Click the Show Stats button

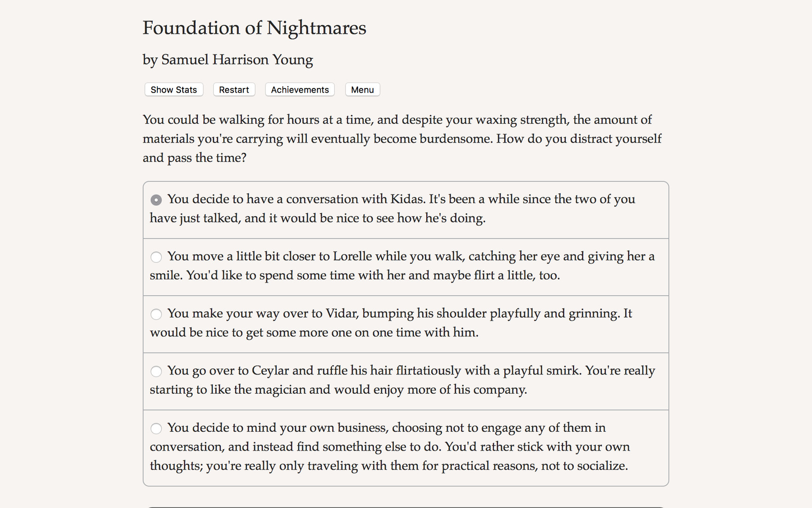pyautogui.click(x=173, y=89)
